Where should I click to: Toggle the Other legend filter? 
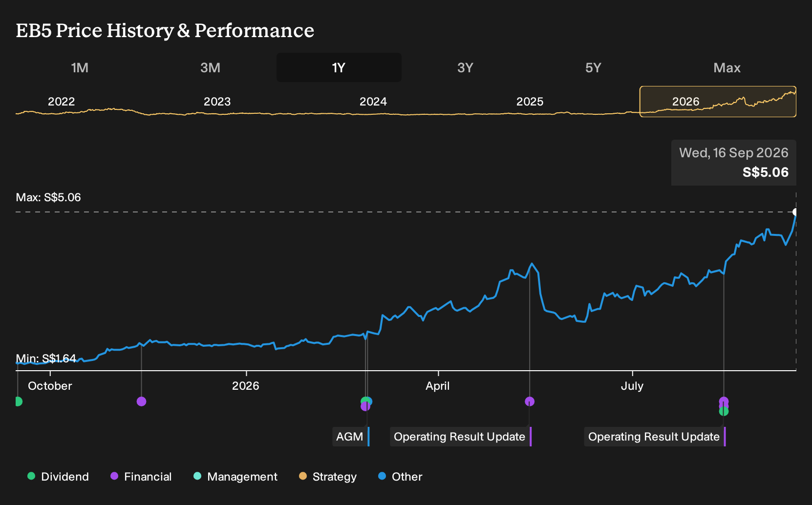click(x=400, y=477)
